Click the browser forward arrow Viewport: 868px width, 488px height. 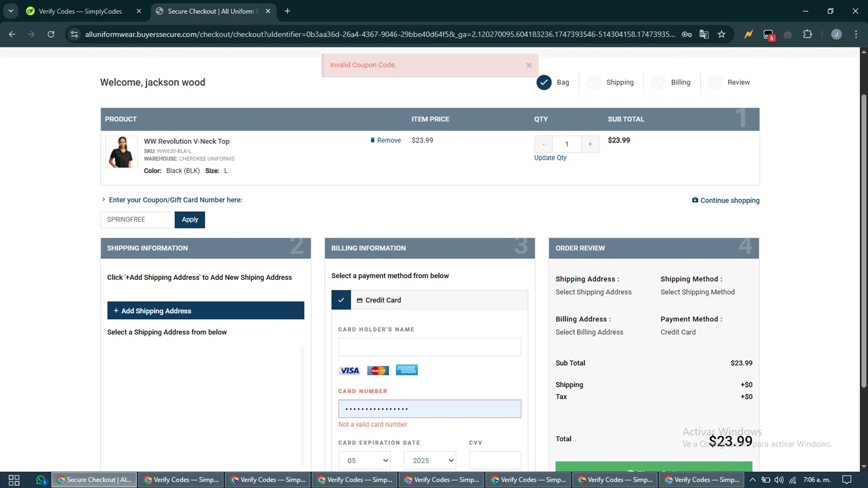click(x=31, y=34)
